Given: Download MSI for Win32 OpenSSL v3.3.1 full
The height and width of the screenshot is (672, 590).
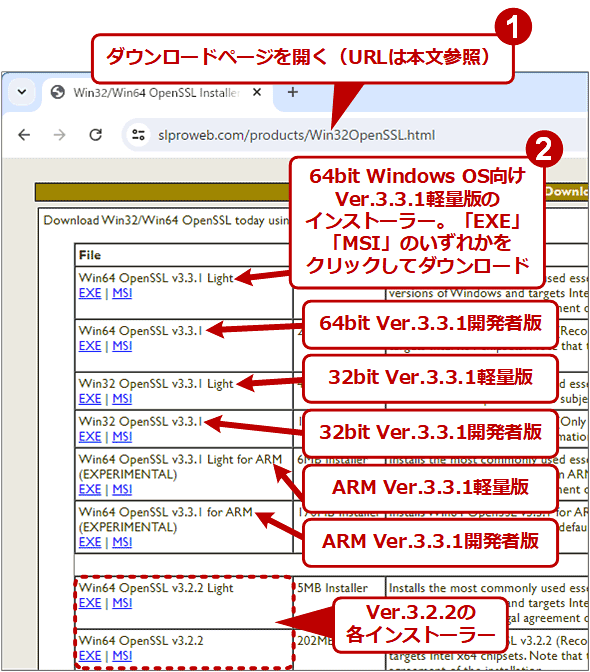Looking at the screenshot, I should pos(122,437).
